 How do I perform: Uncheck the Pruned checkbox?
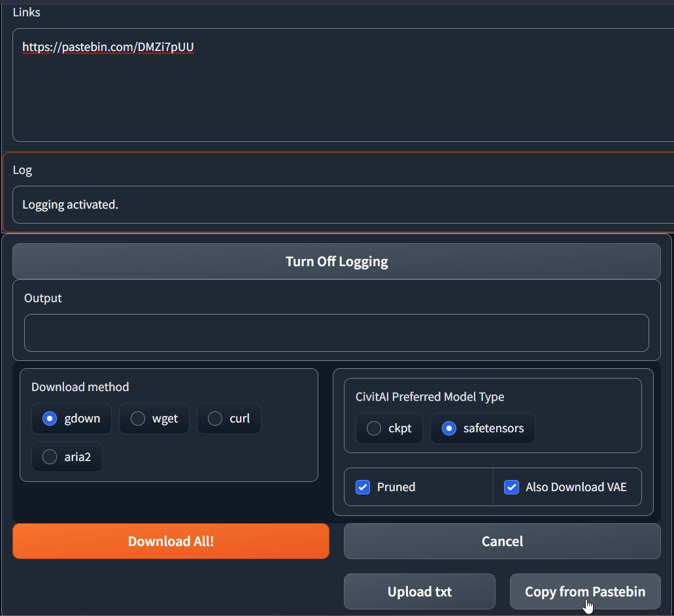[x=363, y=487]
